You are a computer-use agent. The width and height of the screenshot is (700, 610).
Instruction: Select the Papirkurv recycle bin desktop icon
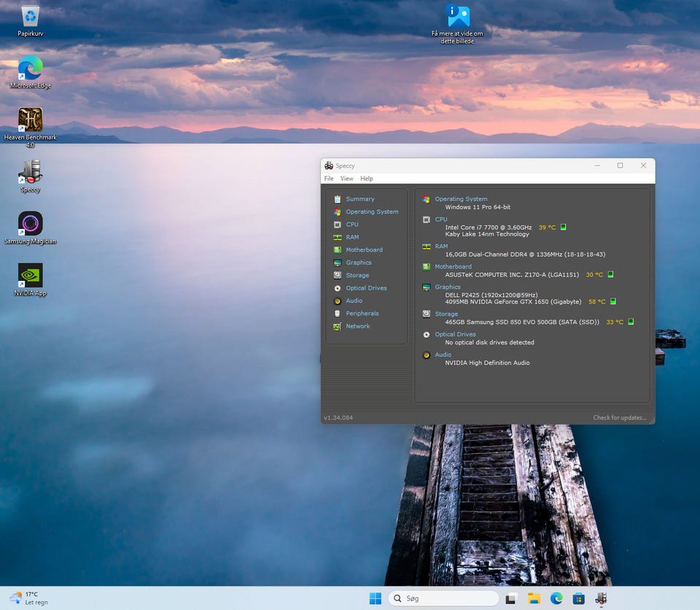[31, 20]
